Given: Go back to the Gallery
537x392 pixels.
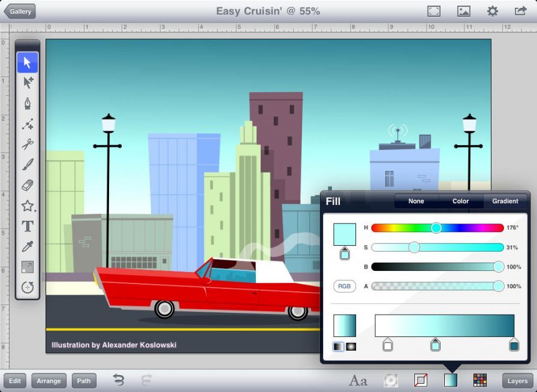Looking at the screenshot, I should tap(20, 11).
